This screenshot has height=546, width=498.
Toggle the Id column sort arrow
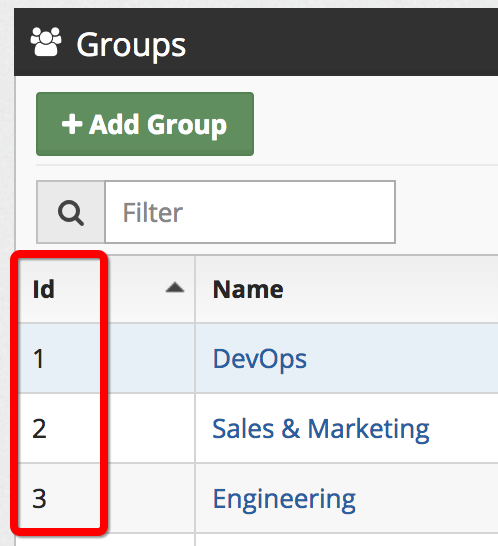[175, 288]
